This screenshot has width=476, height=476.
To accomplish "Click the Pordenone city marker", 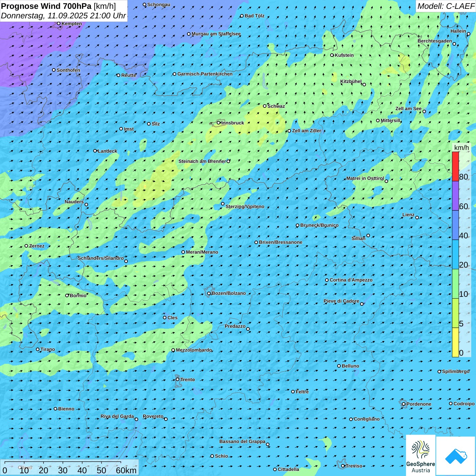I will pyautogui.click(x=404, y=404).
